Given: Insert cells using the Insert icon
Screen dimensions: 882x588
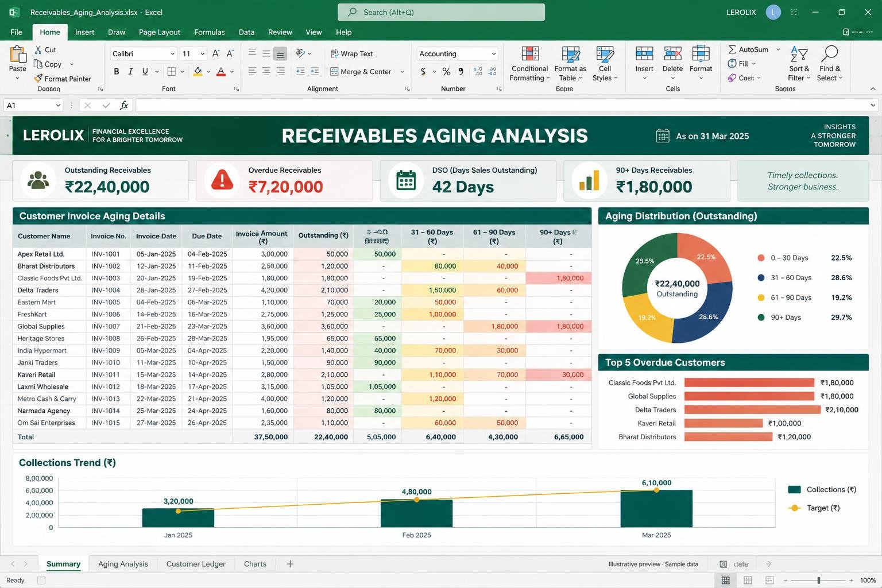Looking at the screenshot, I should [x=644, y=55].
